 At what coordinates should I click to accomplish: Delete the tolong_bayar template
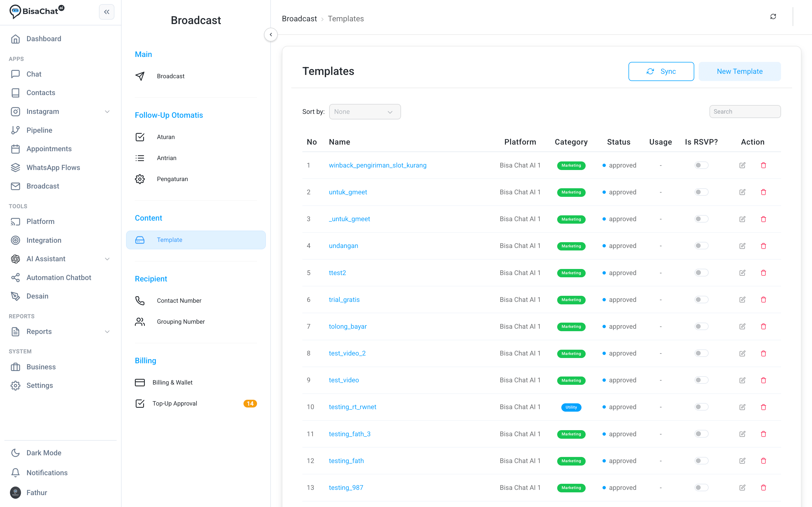(x=763, y=326)
